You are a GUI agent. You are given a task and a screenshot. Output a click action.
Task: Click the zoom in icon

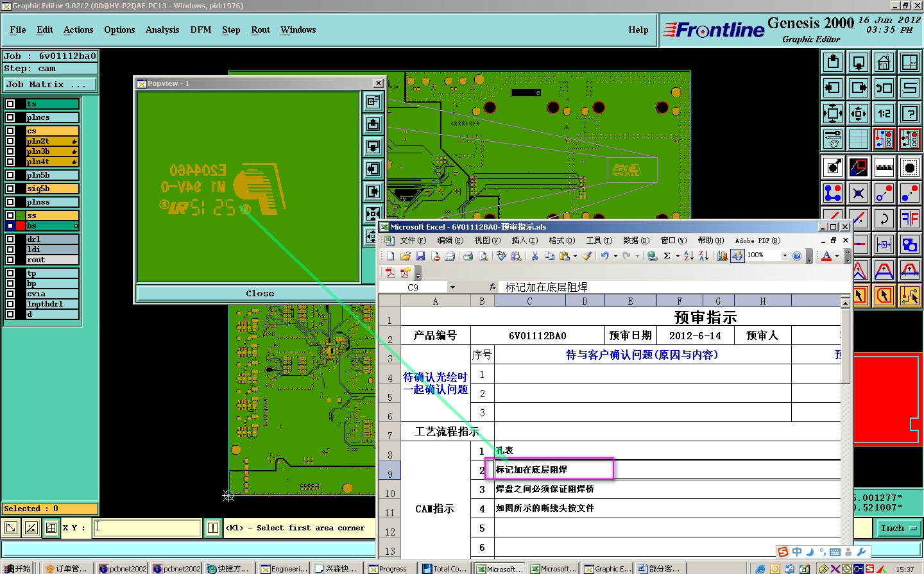(833, 114)
